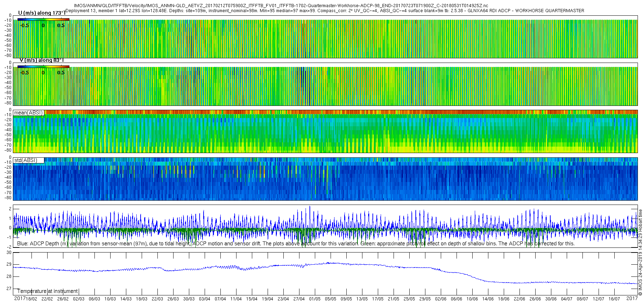Click the 25/05 date tick label

pos(409,299)
